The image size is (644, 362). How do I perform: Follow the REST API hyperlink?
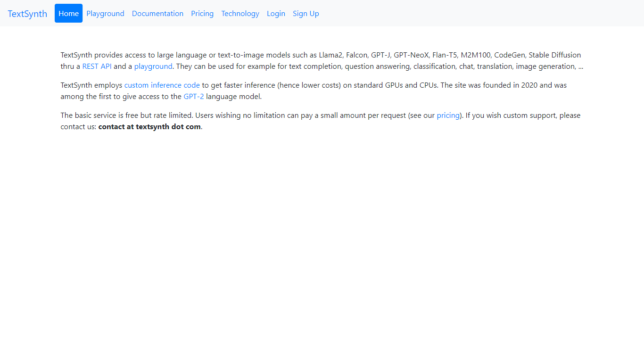coord(97,66)
